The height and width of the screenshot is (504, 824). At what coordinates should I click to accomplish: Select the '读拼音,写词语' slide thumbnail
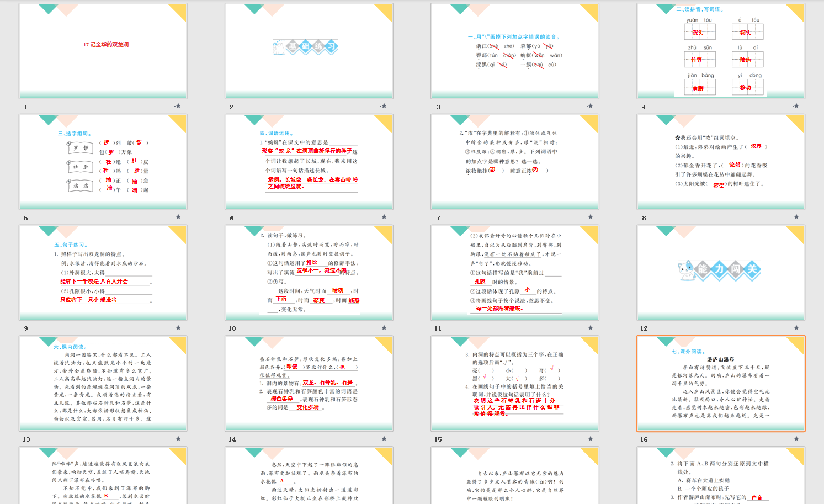pyautogui.click(x=721, y=51)
